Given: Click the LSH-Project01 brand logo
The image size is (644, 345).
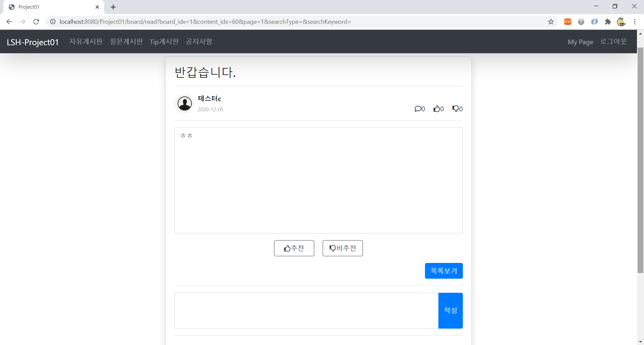Looking at the screenshot, I should coord(33,42).
